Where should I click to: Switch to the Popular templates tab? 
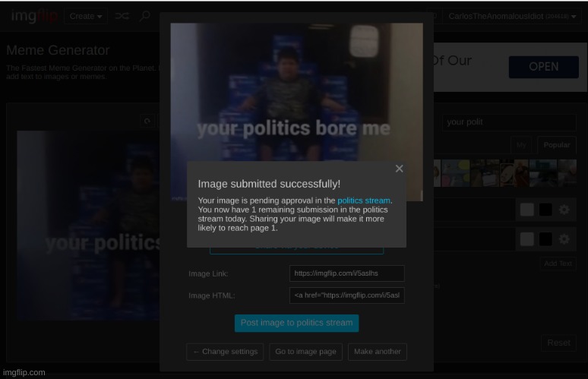click(556, 145)
